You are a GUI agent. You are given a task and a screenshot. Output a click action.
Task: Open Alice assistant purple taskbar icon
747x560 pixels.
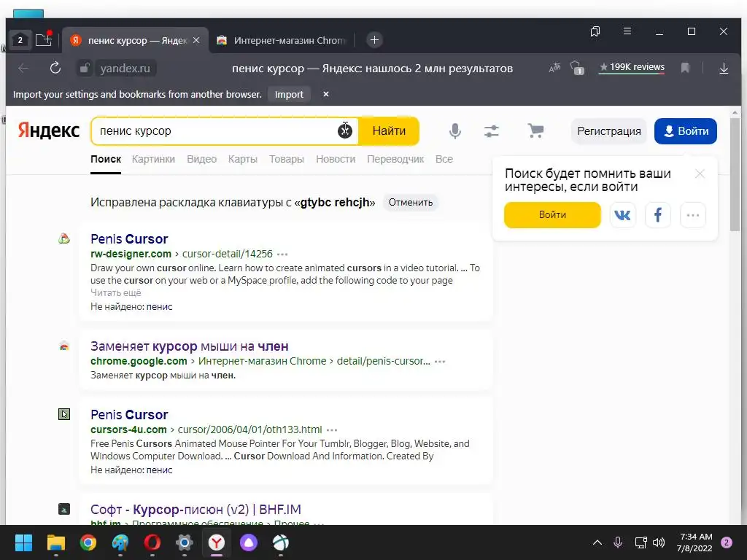(248, 542)
